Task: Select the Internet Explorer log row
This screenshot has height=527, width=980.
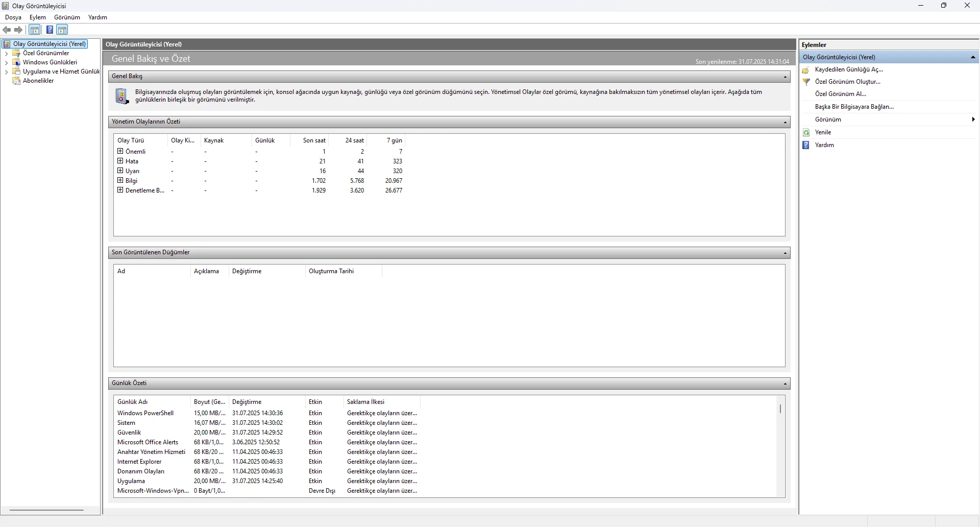Action: [x=267, y=462]
